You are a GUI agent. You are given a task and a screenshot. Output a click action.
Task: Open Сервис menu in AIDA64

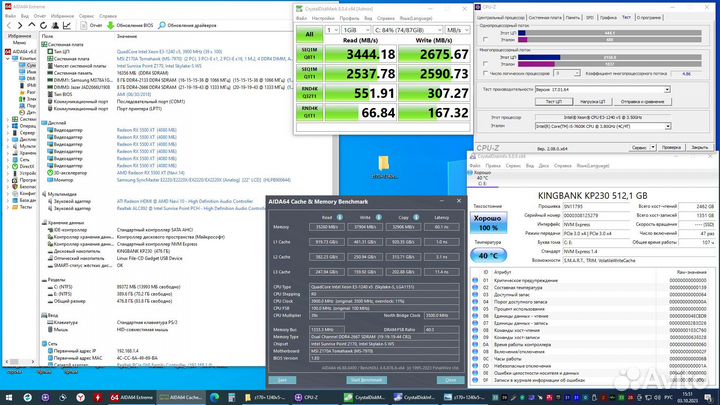click(x=86, y=16)
